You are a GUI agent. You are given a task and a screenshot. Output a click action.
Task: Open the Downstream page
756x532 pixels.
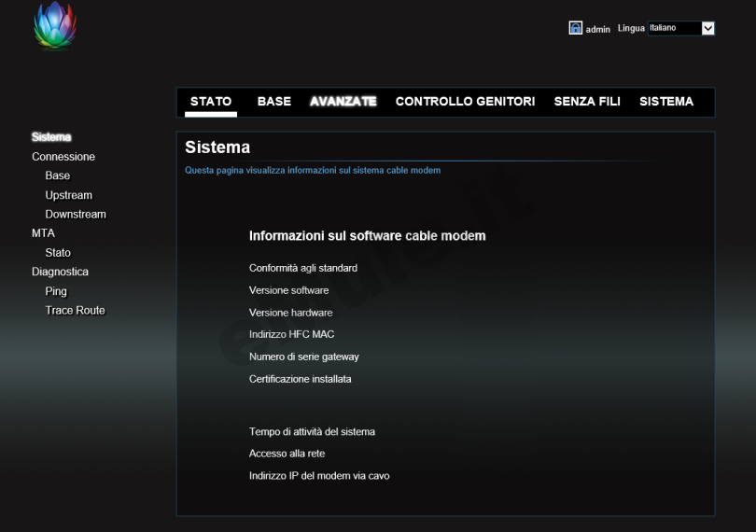[x=76, y=214]
